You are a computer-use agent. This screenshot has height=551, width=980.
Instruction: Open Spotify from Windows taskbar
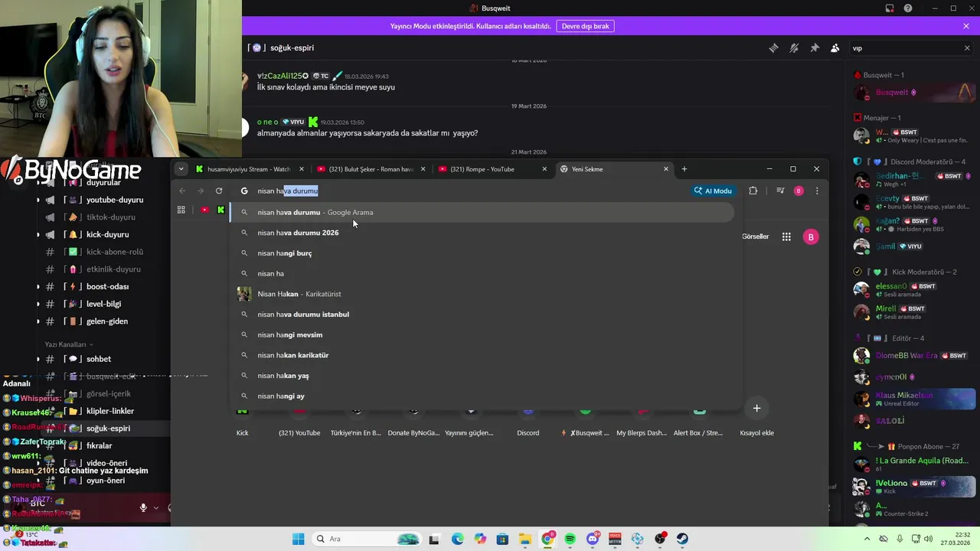[x=570, y=539]
